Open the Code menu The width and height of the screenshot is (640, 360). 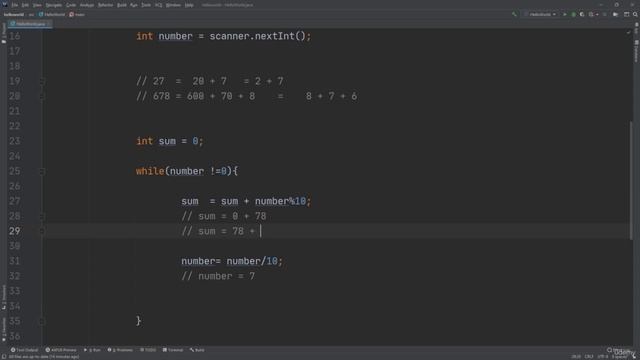(71, 5)
